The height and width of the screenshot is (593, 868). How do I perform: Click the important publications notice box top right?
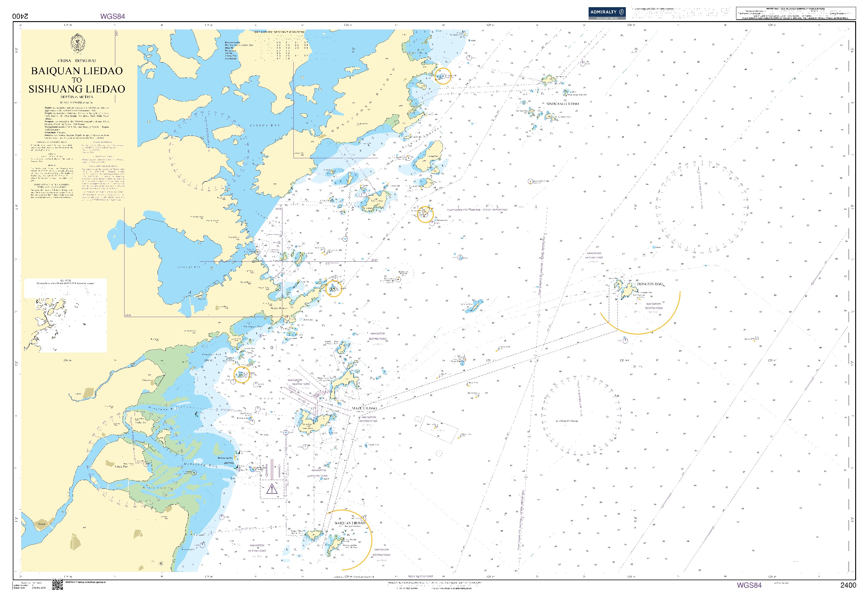click(796, 13)
